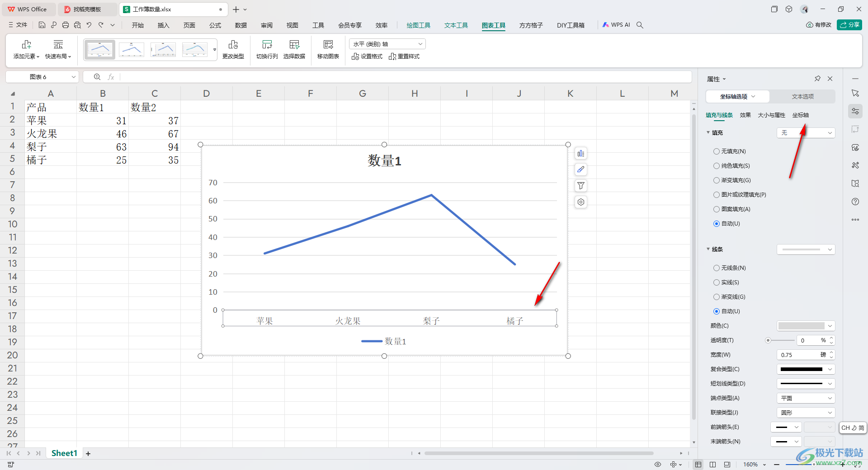Image resolution: width=868 pixels, height=470 pixels.
Task: Switch to Text Options (文本选项) tab
Action: [802, 97]
